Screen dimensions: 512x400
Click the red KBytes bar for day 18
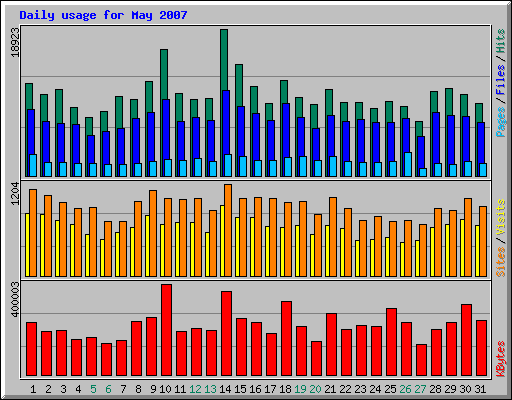[286, 339]
